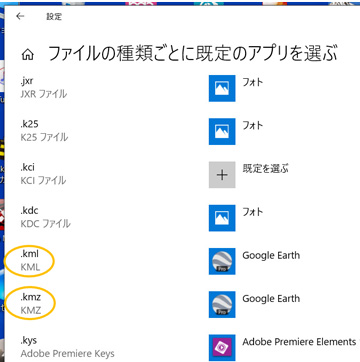Select the 'KMZ' description text
This screenshot has height=362, width=360.
point(31,310)
